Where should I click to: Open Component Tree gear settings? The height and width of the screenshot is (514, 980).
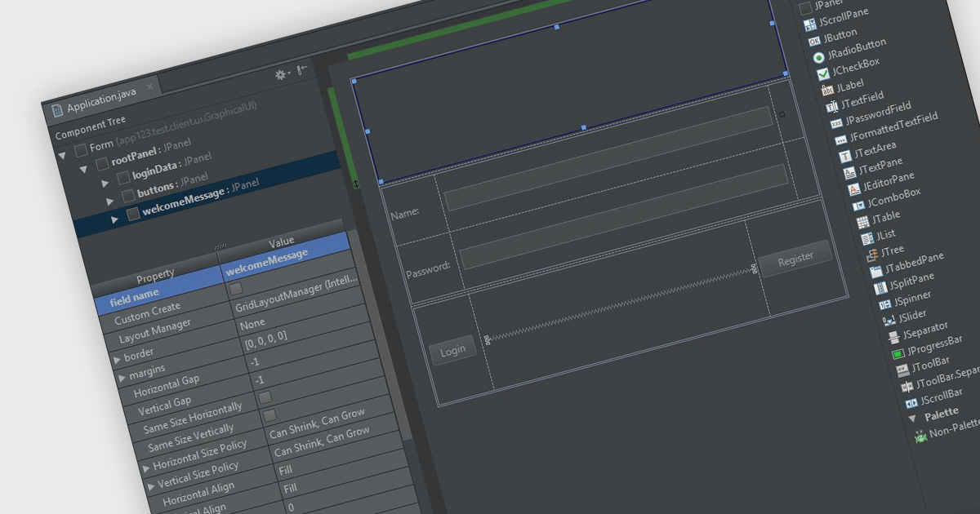(x=281, y=74)
